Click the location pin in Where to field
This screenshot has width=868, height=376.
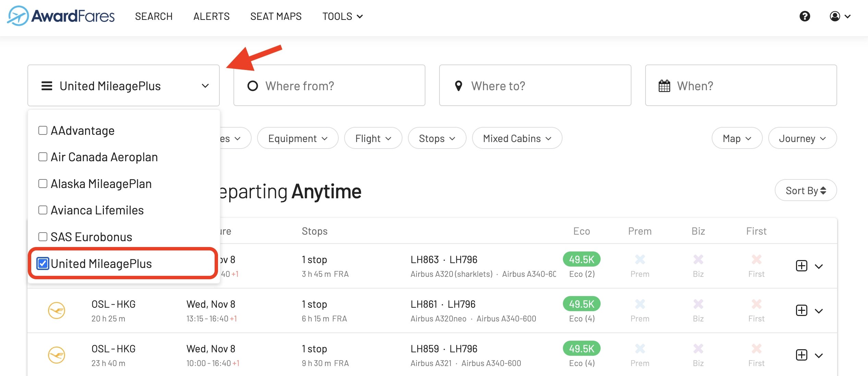click(458, 86)
